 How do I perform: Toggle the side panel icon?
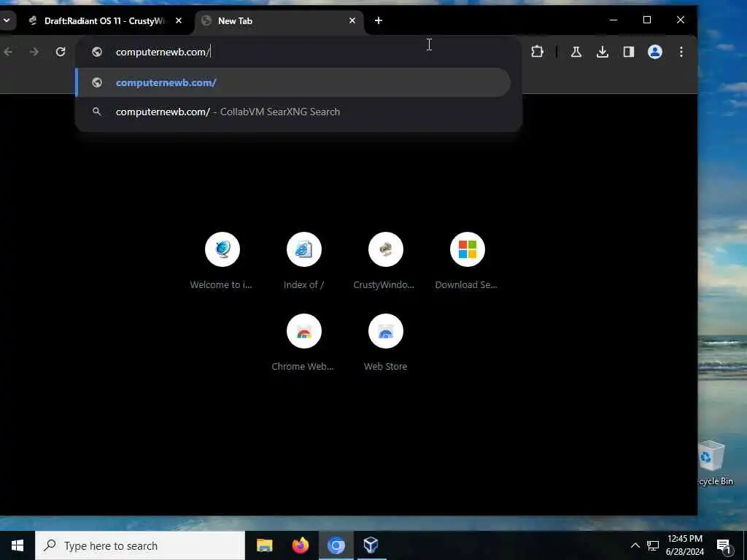coord(629,52)
